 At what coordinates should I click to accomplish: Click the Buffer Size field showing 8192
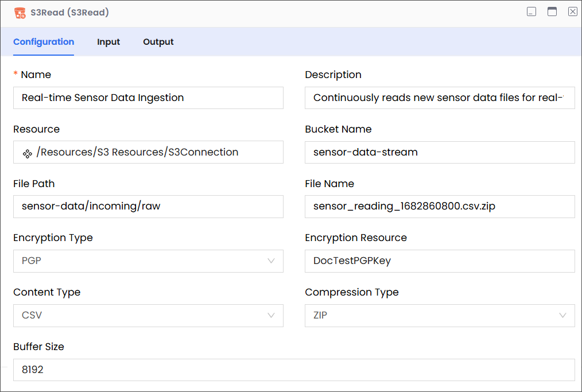(294, 370)
